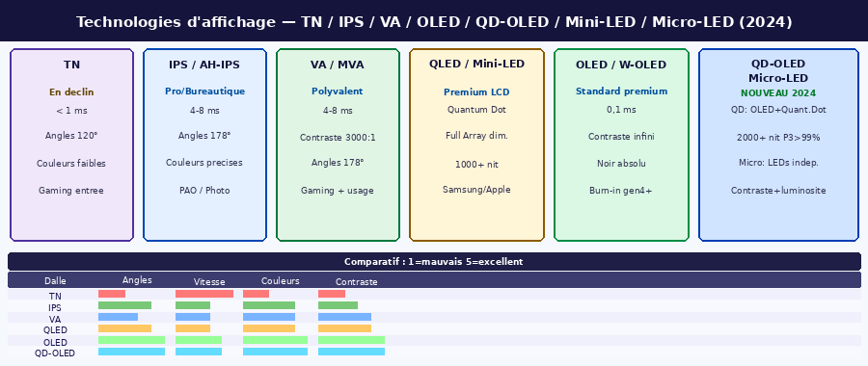
Task: Click the OLED Contraste light-green bar
Action: pos(351,340)
